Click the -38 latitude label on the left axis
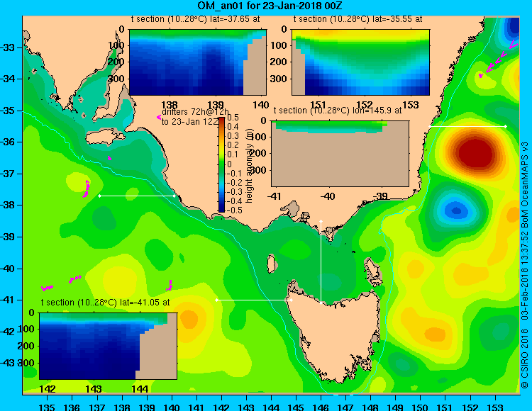 pyautogui.click(x=8, y=205)
